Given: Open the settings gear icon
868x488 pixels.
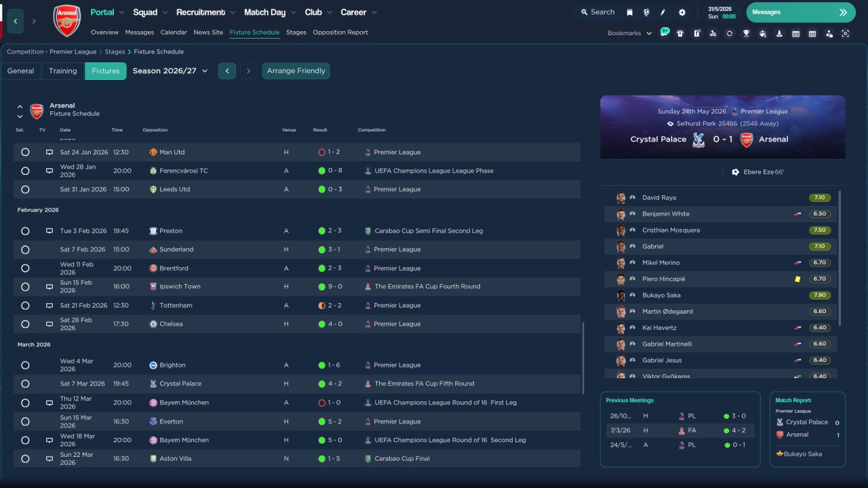Looking at the screenshot, I should click(682, 12).
